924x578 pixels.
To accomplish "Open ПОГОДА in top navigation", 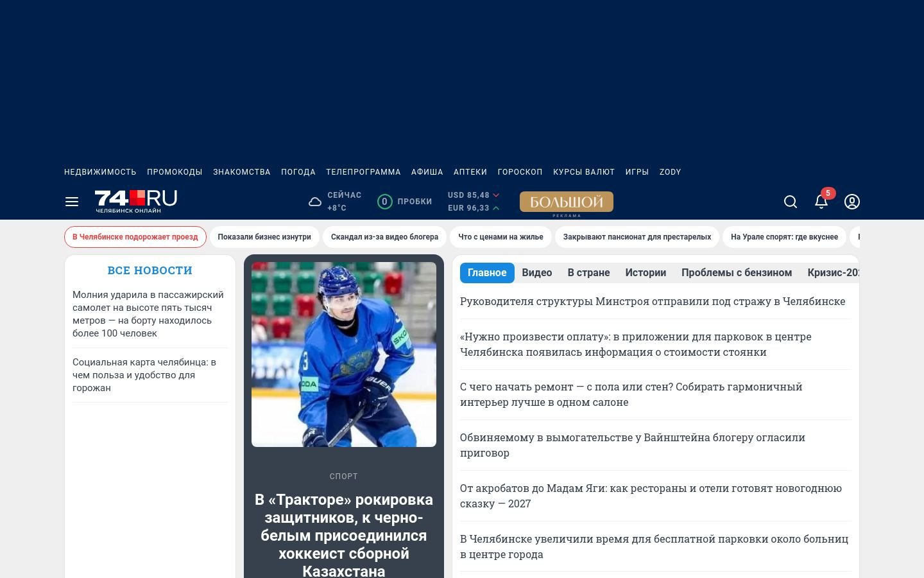I will (x=298, y=172).
